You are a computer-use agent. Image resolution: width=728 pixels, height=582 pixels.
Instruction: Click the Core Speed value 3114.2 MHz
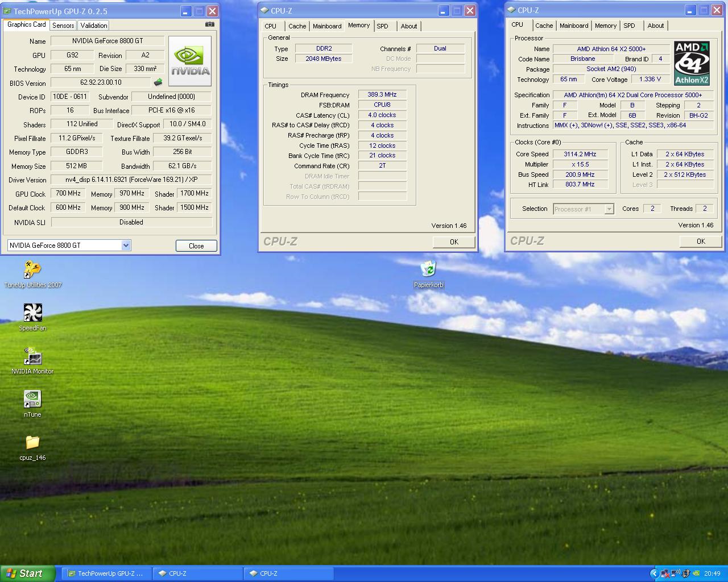580,154
